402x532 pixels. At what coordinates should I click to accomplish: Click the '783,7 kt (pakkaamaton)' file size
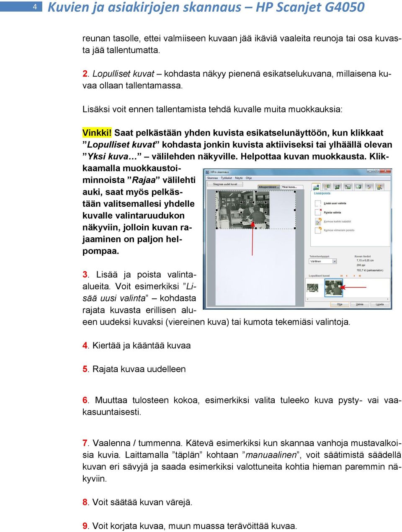point(370,270)
